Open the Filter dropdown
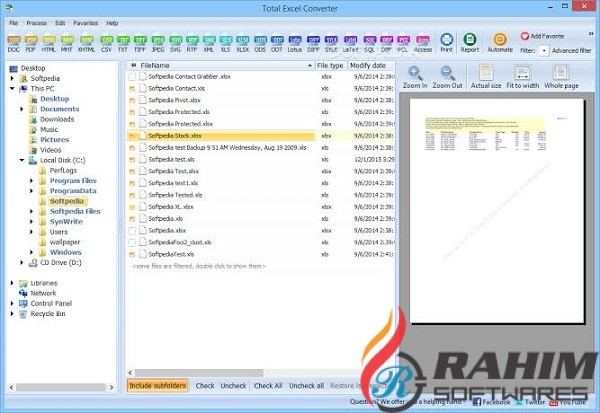 pos(544,51)
